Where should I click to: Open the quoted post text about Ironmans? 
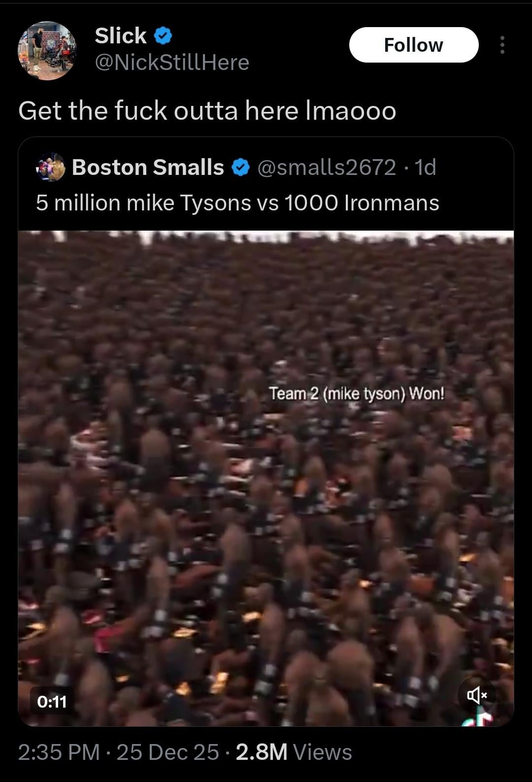pyautogui.click(x=237, y=203)
